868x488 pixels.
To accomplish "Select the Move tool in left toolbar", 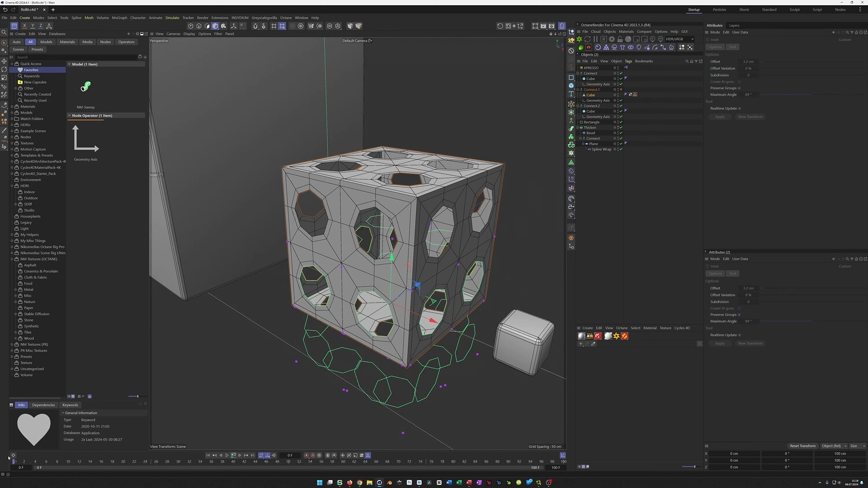I will click(4, 61).
